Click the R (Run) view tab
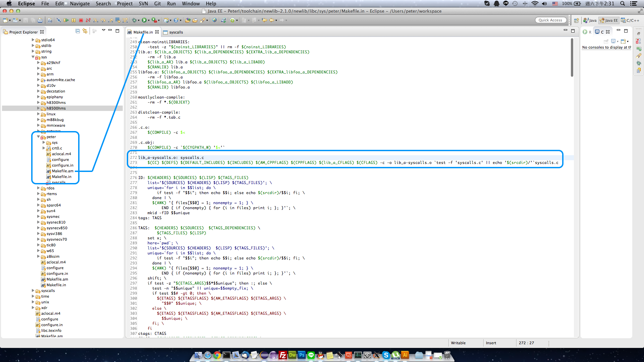 [x=587, y=32]
